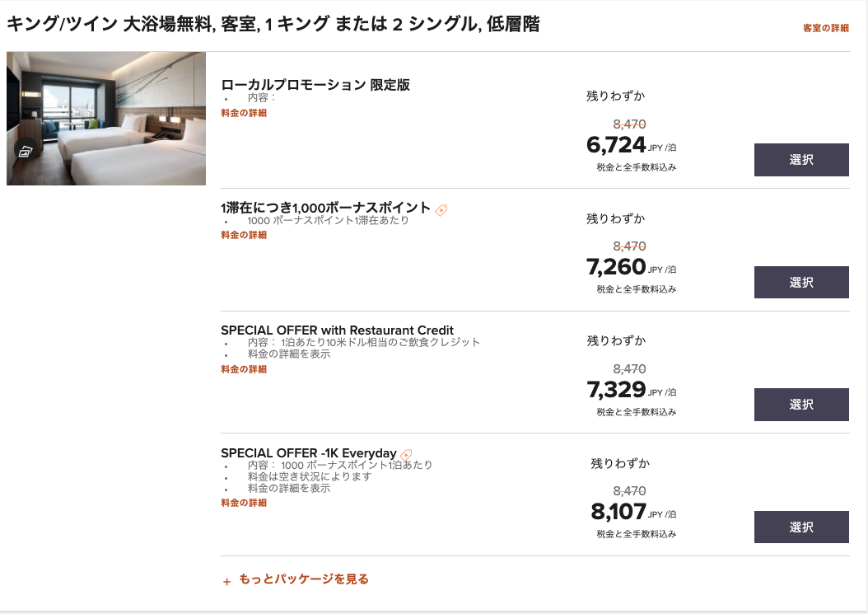Screen dimensions: 868x614
Task: Open the 客室の詳細 link
Action: pos(825,28)
